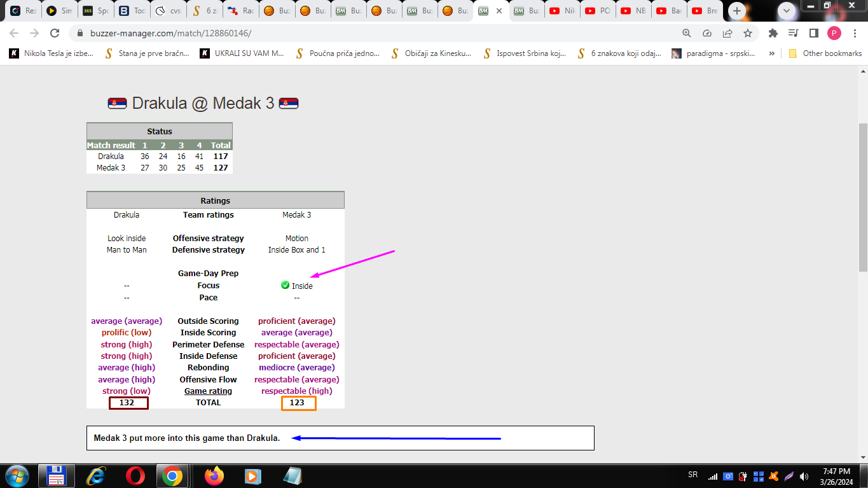Click the orange Avast tray icon
Screen dimensions: 868x488
tap(774, 476)
